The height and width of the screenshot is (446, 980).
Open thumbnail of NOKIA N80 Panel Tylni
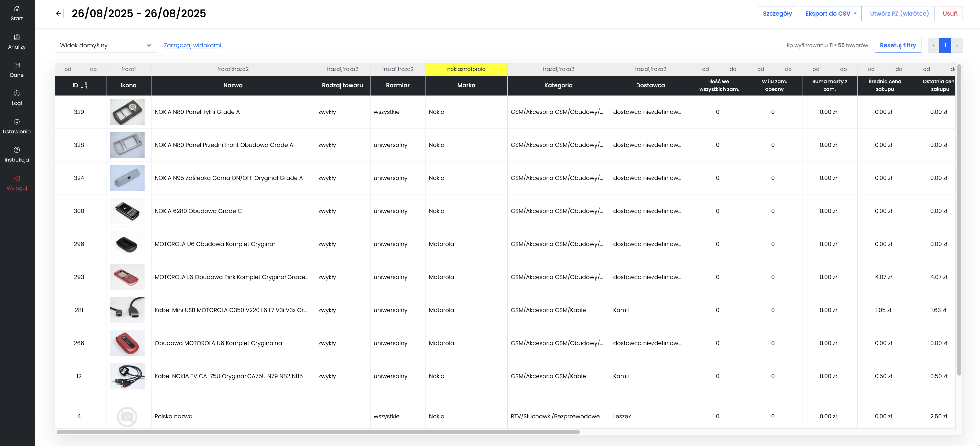pyautogui.click(x=127, y=112)
